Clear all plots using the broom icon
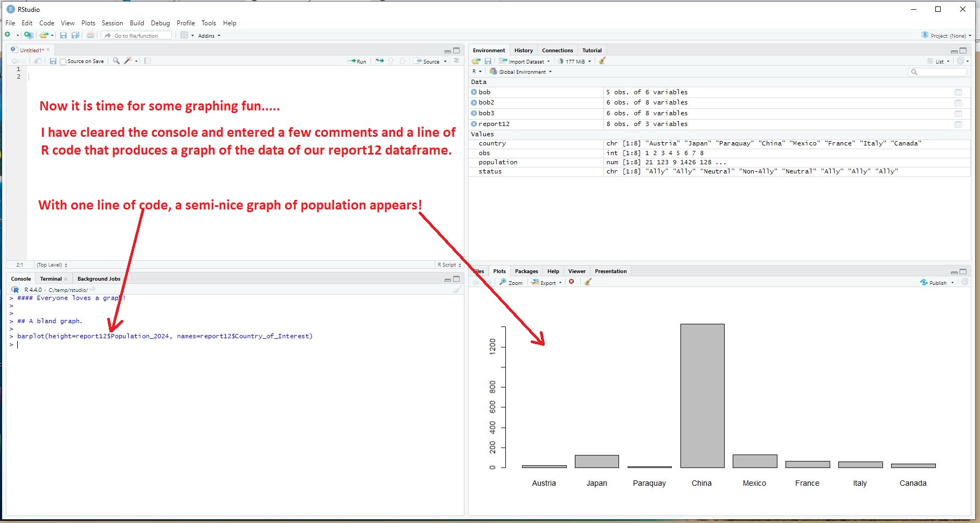980x523 pixels. (588, 282)
